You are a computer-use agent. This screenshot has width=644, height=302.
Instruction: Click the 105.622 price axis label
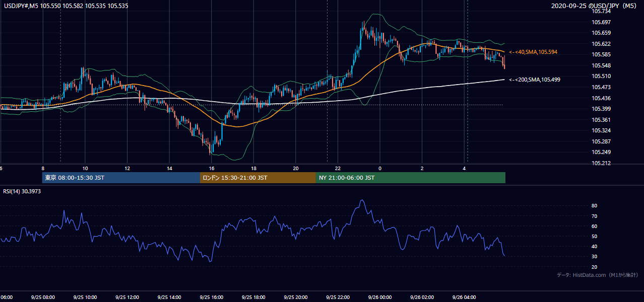602,44
